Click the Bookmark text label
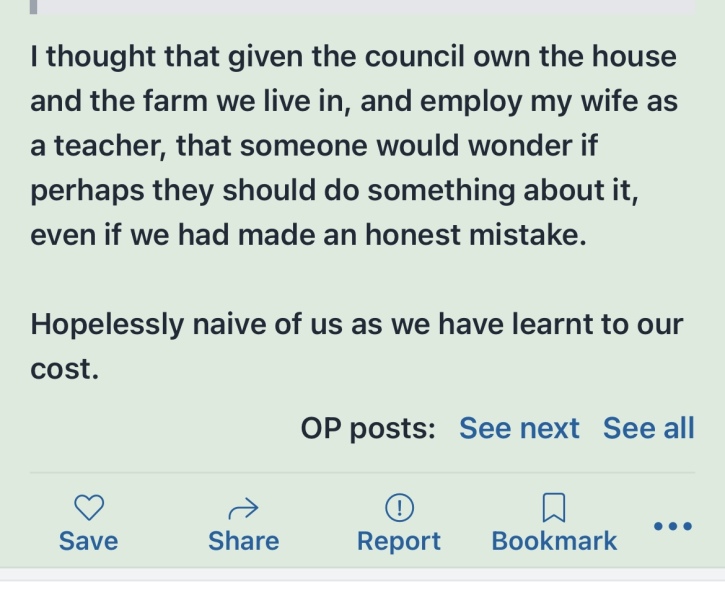 click(554, 541)
